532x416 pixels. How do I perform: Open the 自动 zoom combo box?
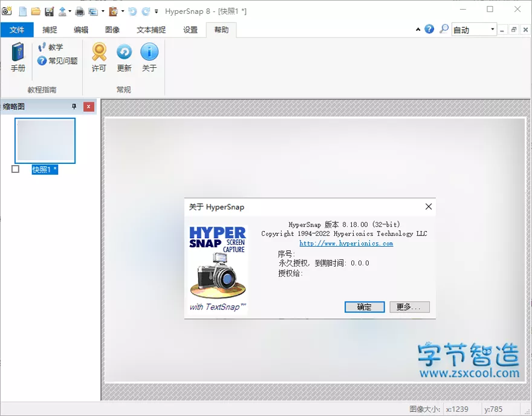474,30
